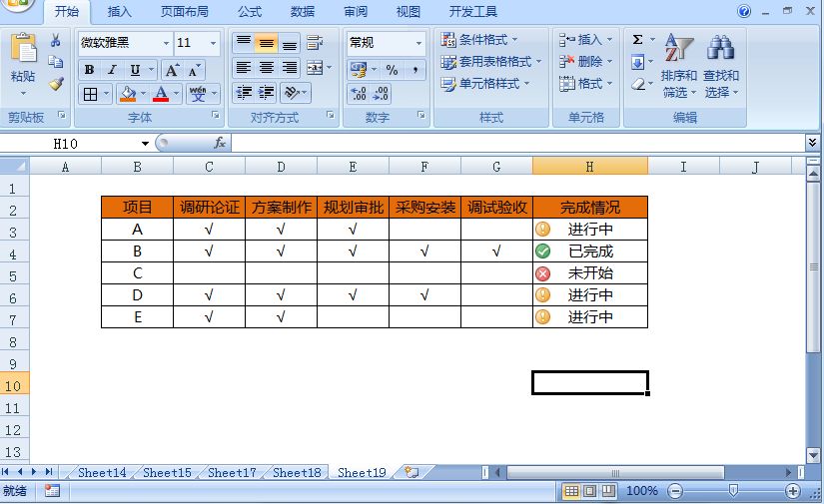Click the accounting number format icon
The height and width of the screenshot is (504, 824).
pyautogui.click(x=359, y=70)
